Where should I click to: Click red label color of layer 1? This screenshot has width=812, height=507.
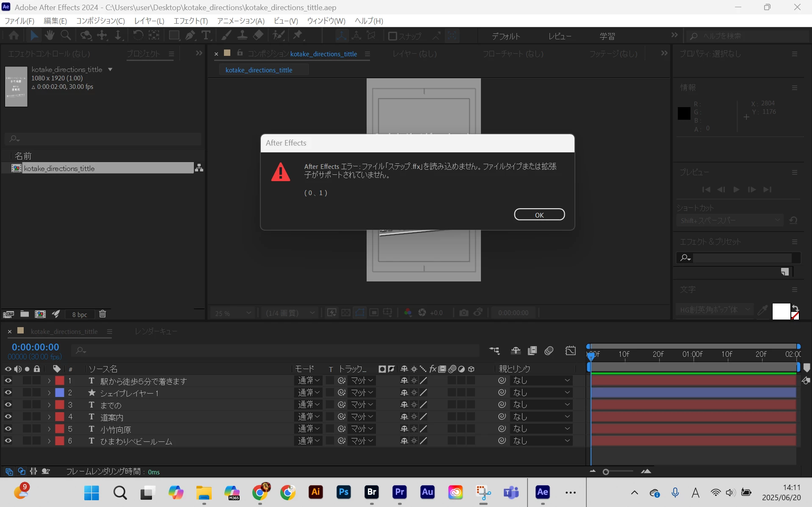click(x=60, y=380)
